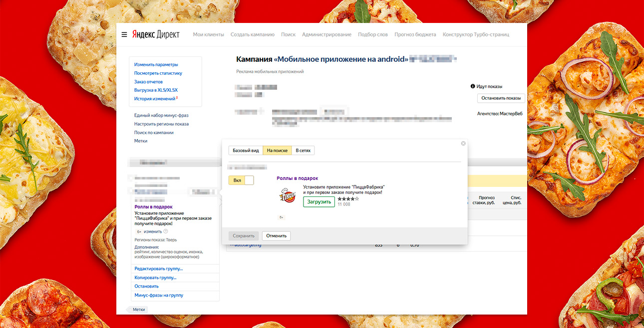644x328 pixels.
Task: Select the На поиске tab
Action: click(x=277, y=151)
